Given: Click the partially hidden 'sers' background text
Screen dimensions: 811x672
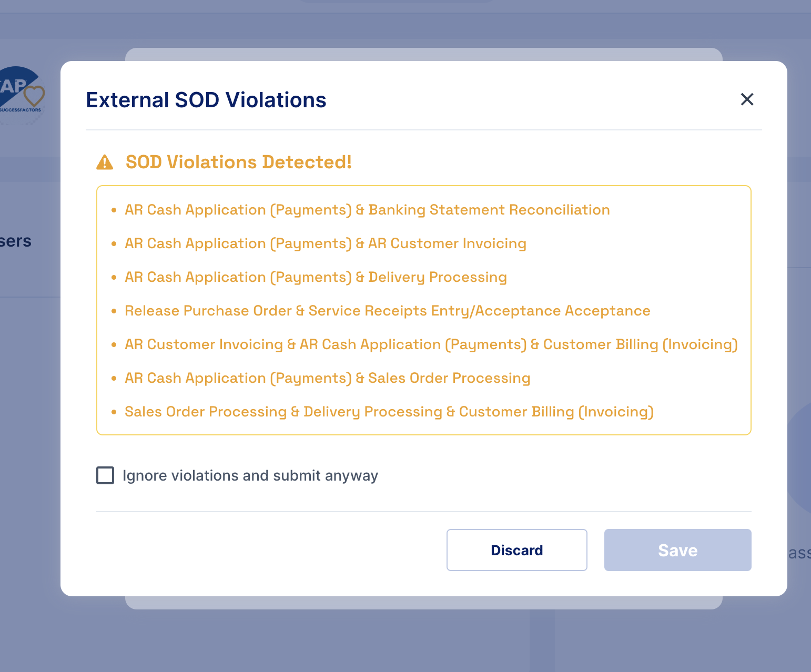Looking at the screenshot, I should [x=16, y=241].
